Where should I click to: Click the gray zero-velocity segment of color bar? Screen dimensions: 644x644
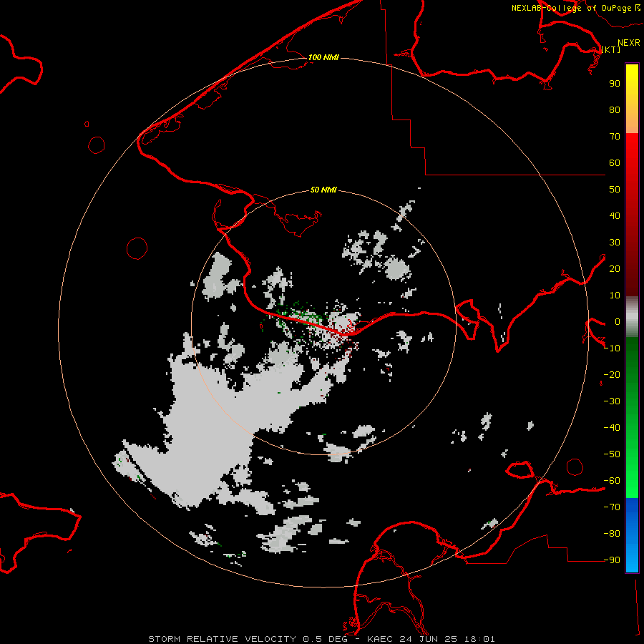pyautogui.click(x=632, y=317)
